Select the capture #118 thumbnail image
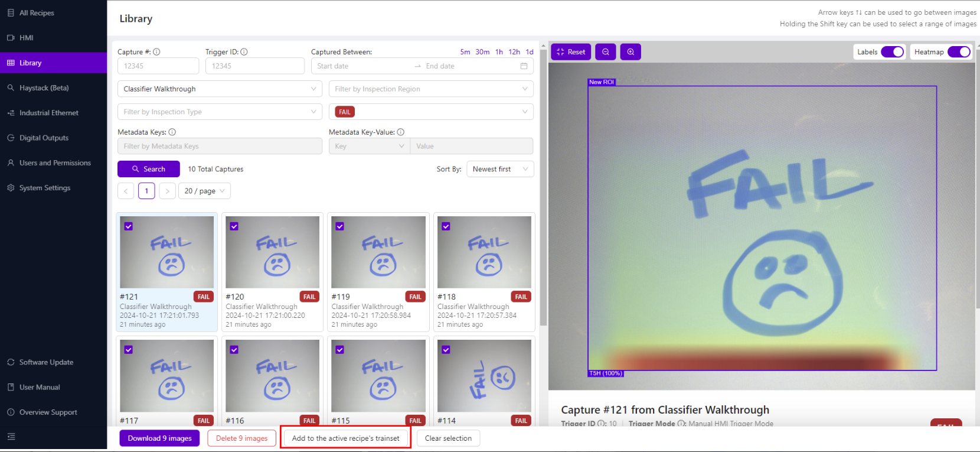Screen dimensions: 980x452 [484, 252]
